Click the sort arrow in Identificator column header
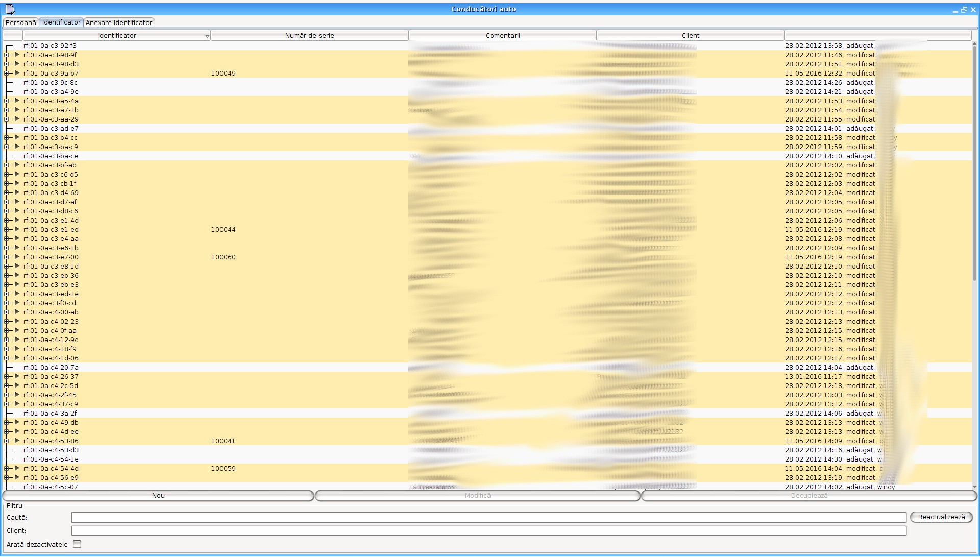 [207, 36]
